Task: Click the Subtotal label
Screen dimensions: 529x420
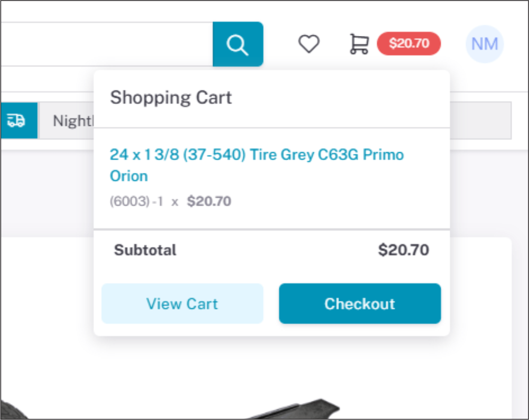Action: click(145, 250)
